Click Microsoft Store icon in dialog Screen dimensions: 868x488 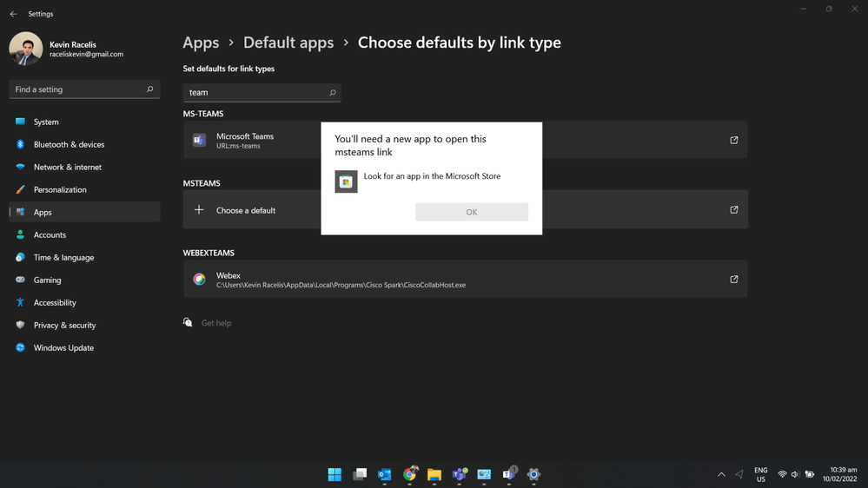pyautogui.click(x=346, y=181)
